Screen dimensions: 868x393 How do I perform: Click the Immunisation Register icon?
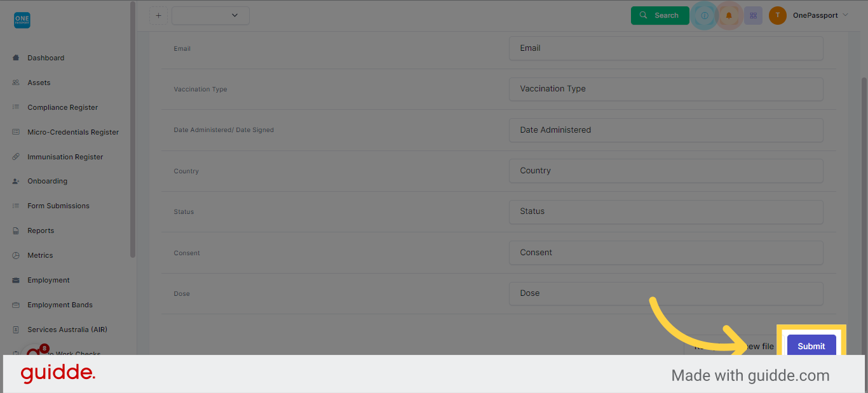(x=16, y=157)
